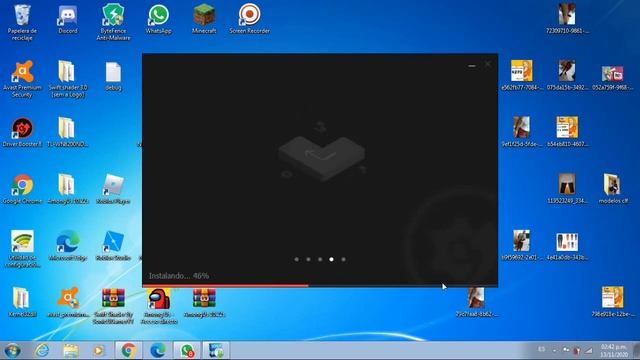The height and width of the screenshot is (360, 640).
Task: Launch Windows Media Player from taskbar
Action: 98,351
